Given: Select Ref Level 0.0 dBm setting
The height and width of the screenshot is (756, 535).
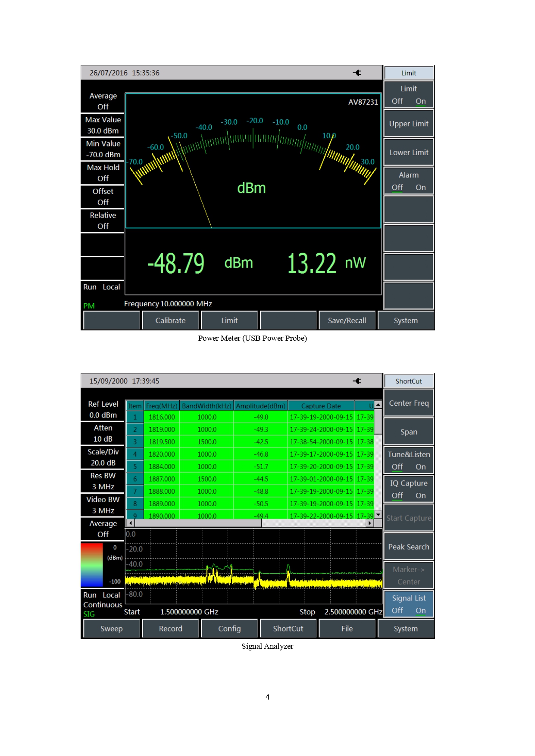Looking at the screenshot, I should 103,409.
